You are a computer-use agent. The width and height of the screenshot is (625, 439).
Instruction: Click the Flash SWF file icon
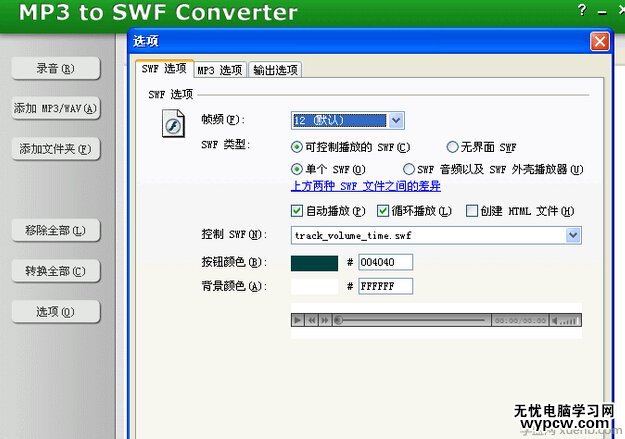pyautogui.click(x=173, y=124)
